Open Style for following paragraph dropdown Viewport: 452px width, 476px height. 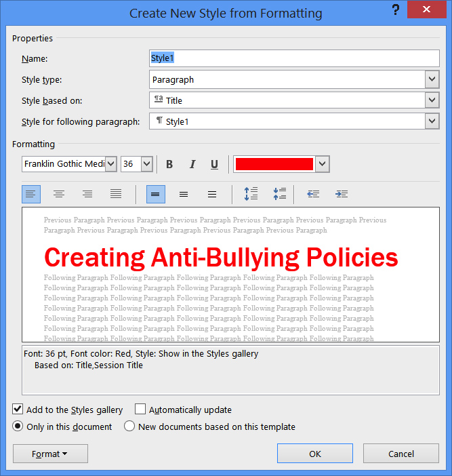432,121
